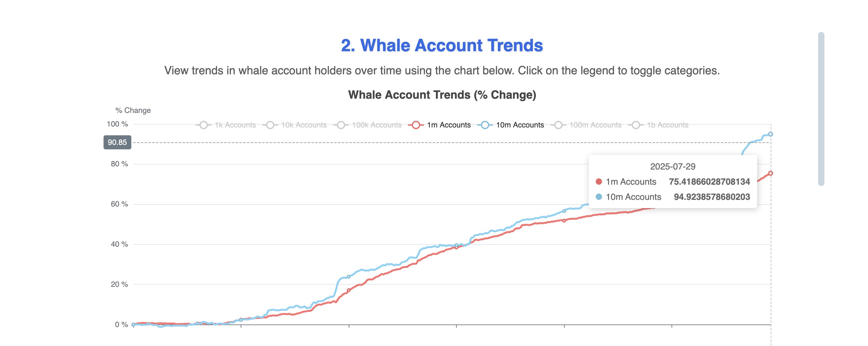Hide the 10m Accounts blue series
868x346 pixels.
pos(511,125)
